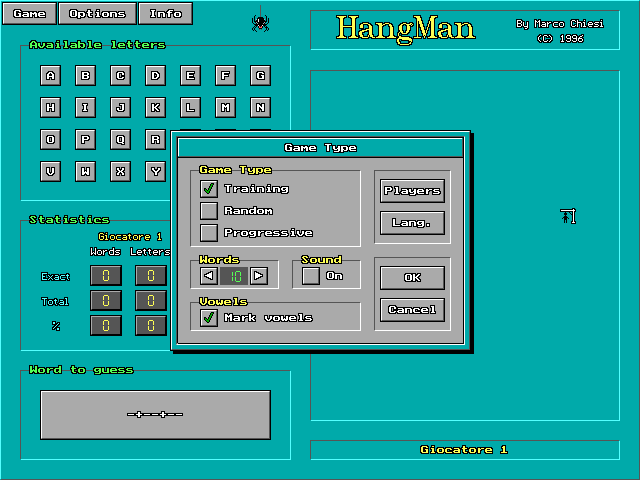Choose letter P tile
This screenshot has width=640, height=480.
click(x=85, y=140)
